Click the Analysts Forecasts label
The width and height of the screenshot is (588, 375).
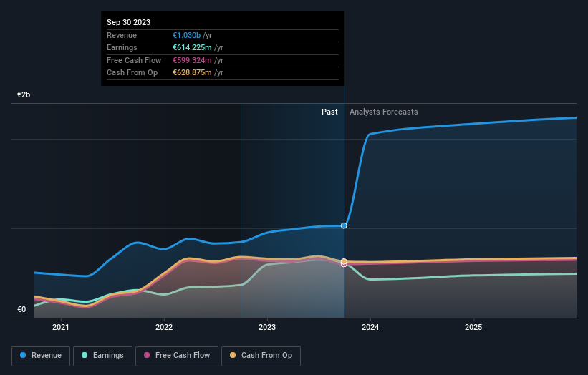(x=384, y=112)
